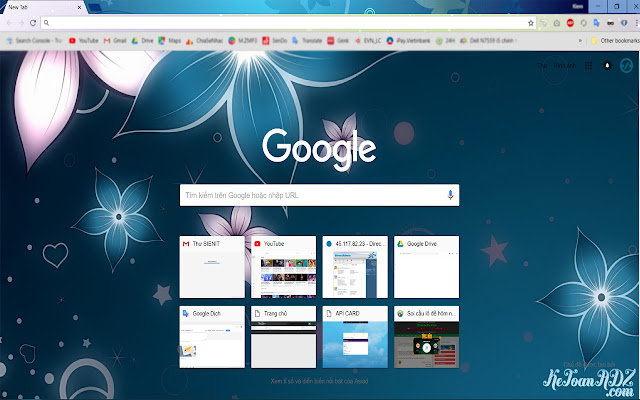The image size is (640, 400).
Task: Bookmark this page with the star icon
Action: [x=531, y=23]
